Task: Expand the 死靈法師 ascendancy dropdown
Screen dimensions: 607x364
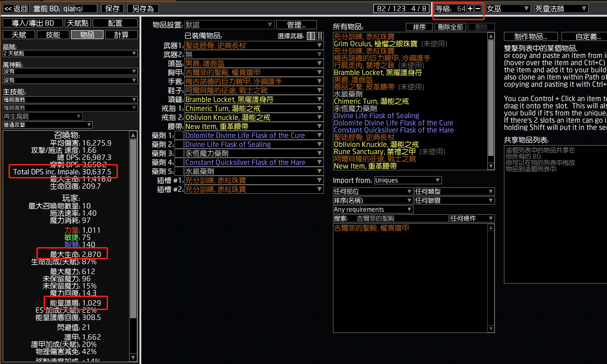Action: point(561,9)
